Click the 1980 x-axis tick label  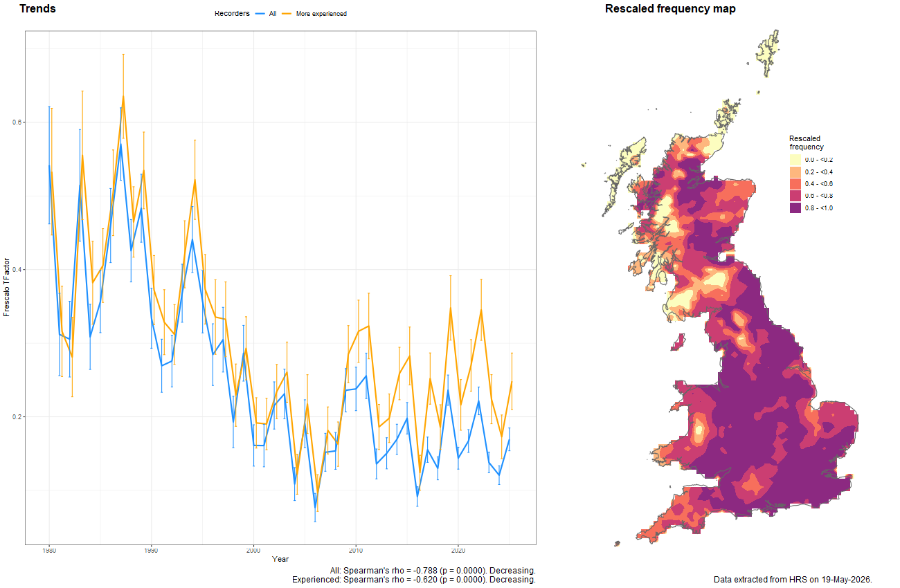(49, 551)
